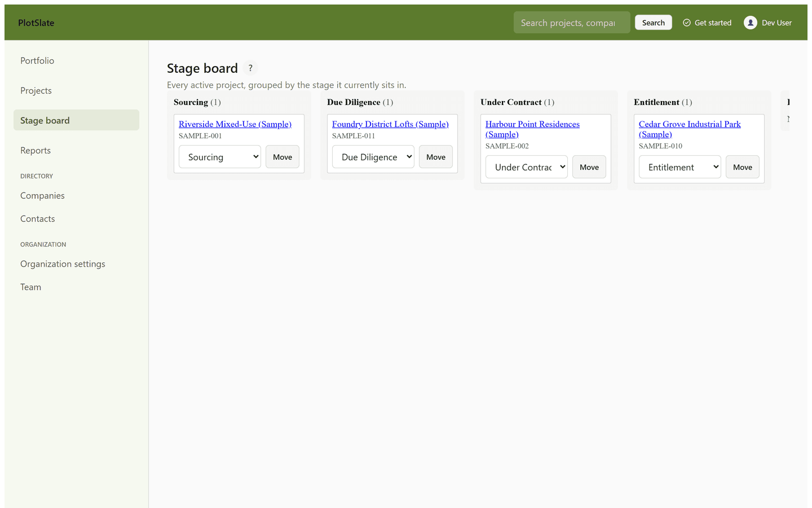812x508 pixels.
Task: Open the Sourcing stage dropdown
Action: point(220,157)
